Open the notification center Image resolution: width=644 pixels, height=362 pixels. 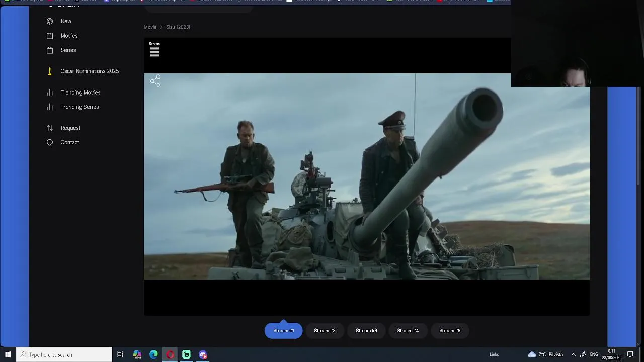630,354
